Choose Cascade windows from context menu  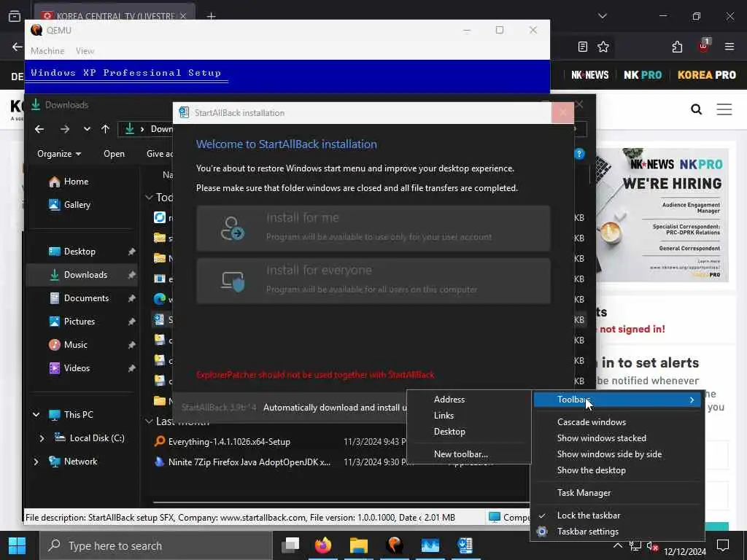[617, 422]
